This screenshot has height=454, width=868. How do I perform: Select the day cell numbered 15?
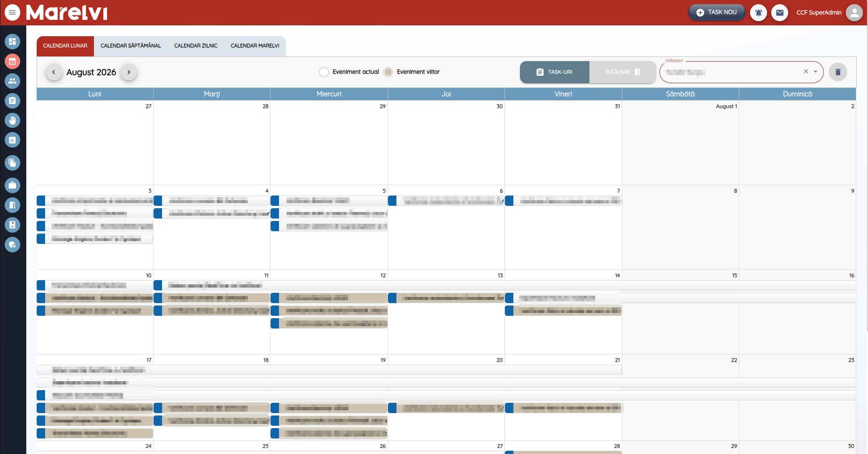click(681, 312)
